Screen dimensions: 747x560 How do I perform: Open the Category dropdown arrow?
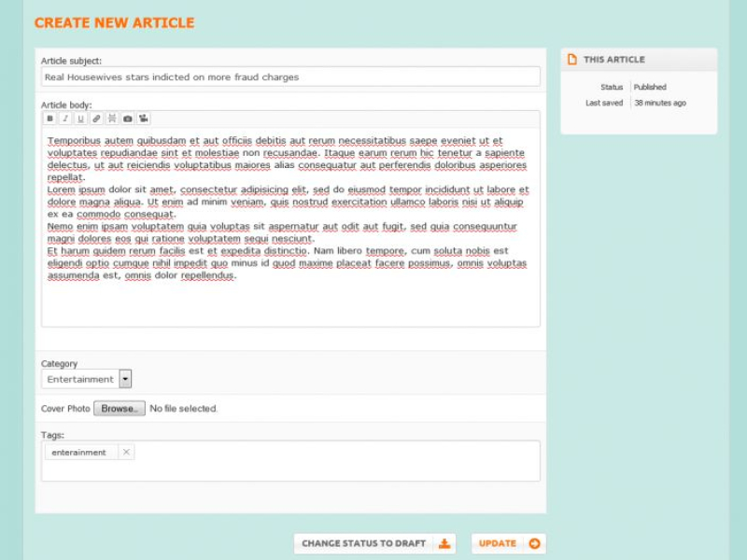(125, 379)
